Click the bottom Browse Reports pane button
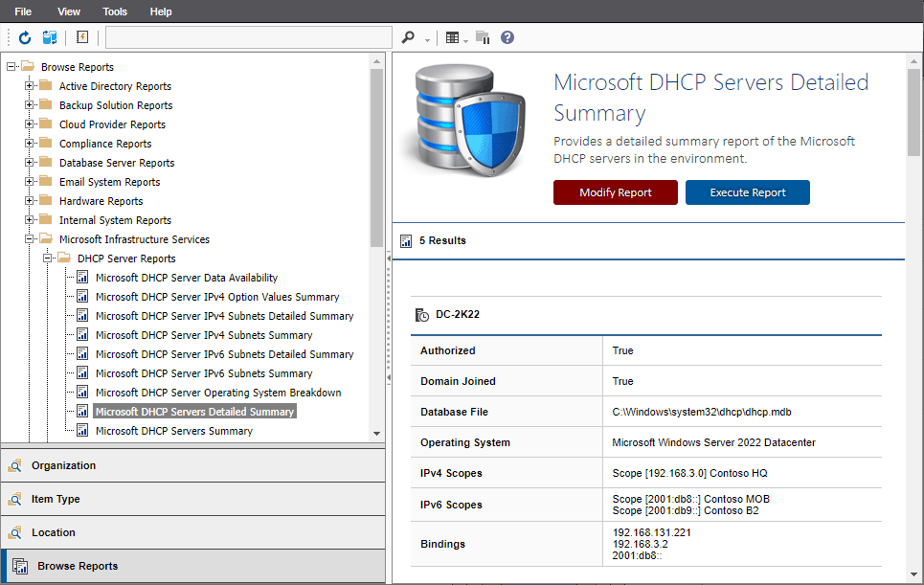The height and width of the screenshot is (585, 924). pyautogui.click(x=192, y=566)
